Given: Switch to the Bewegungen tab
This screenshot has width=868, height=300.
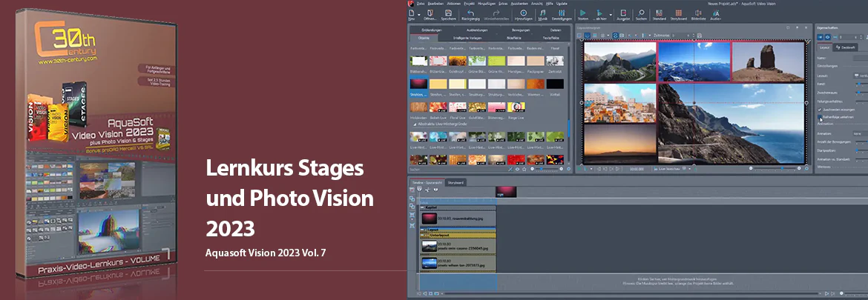Looking at the screenshot, I should (520, 30).
